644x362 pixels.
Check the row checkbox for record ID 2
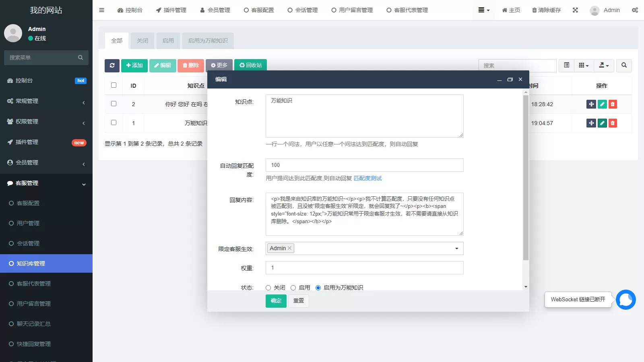click(x=114, y=103)
